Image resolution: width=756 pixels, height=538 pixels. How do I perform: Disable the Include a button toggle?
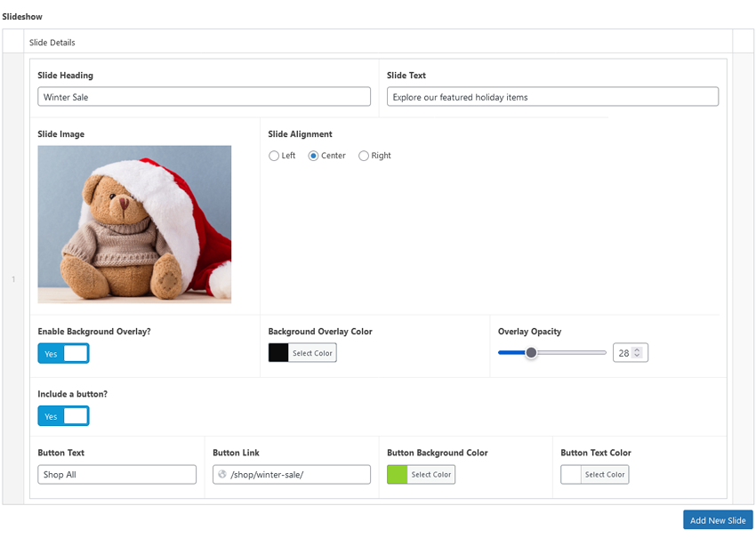[x=63, y=415]
